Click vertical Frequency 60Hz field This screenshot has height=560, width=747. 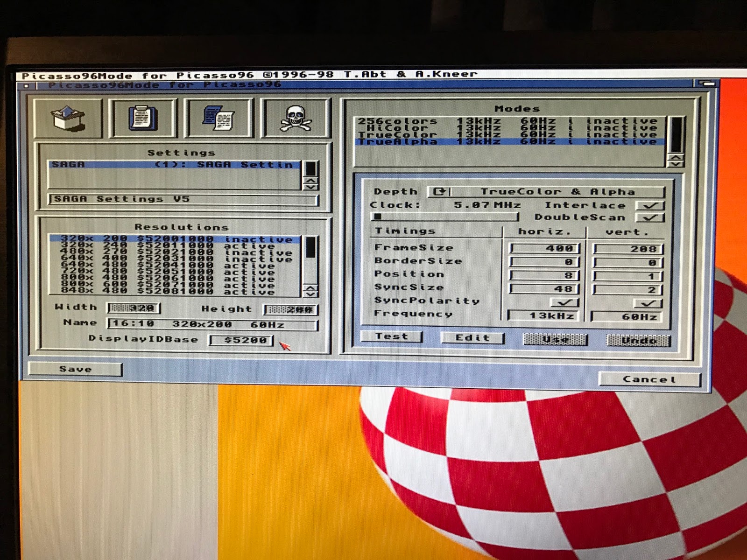(626, 317)
